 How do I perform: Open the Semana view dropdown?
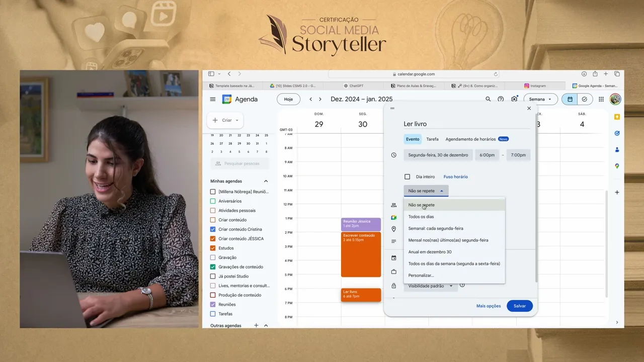click(540, 99)
